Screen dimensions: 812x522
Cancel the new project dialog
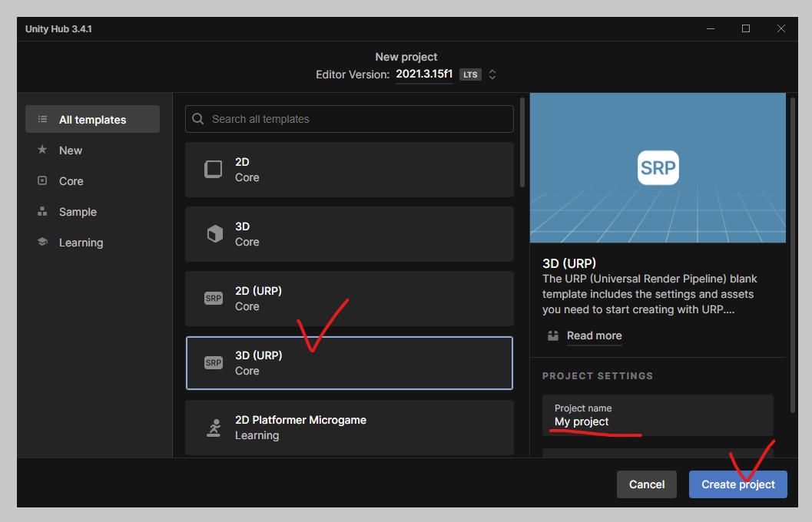click(647, 484)
